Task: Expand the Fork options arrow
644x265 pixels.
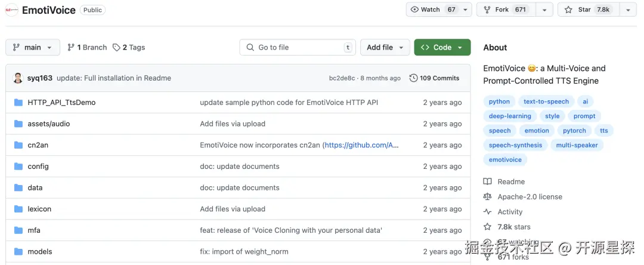Action: click(x=544, y=10)
